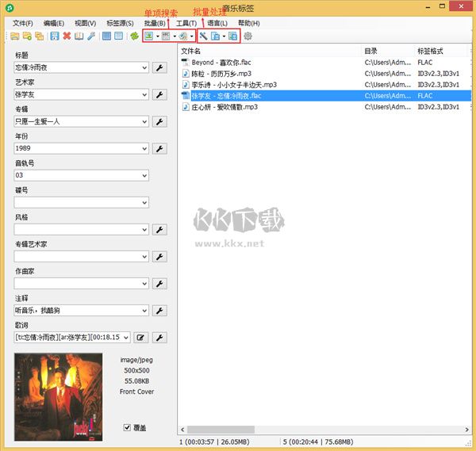The image size is (476, 451).
Task: Click the red X delete icon
Action: (67, 36)
